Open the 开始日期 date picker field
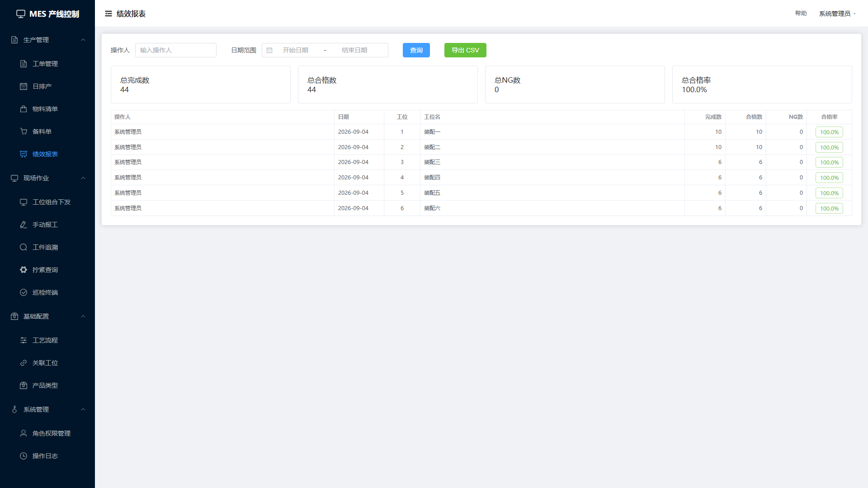Screen dimensions: 868x488 click(x=296, y=50)
